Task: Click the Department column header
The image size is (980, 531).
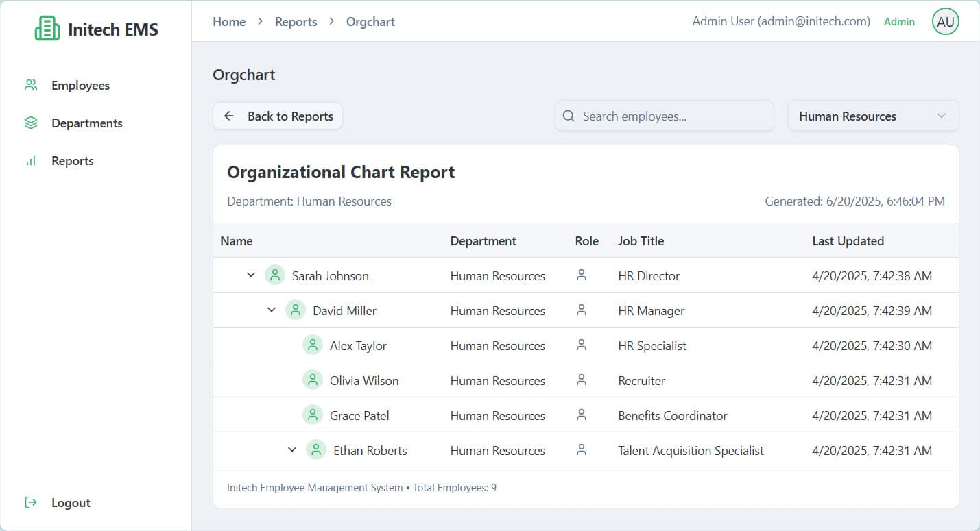Action: [483, 241]
